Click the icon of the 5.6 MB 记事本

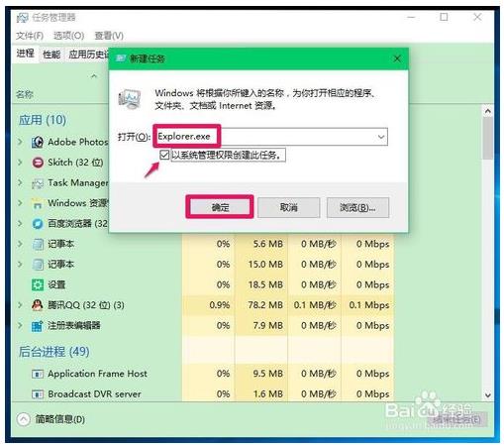[38, 244]
